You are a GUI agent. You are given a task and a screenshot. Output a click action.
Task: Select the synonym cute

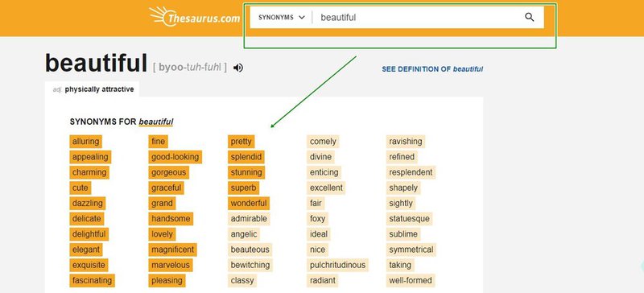point(80,188)
